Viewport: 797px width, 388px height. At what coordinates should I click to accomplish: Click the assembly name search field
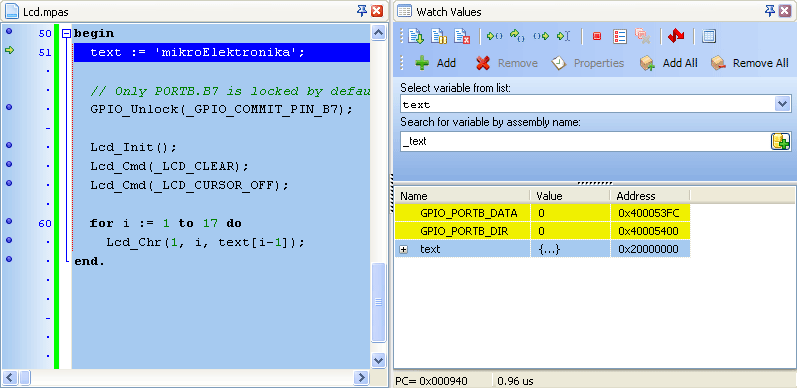coord(585,141)
